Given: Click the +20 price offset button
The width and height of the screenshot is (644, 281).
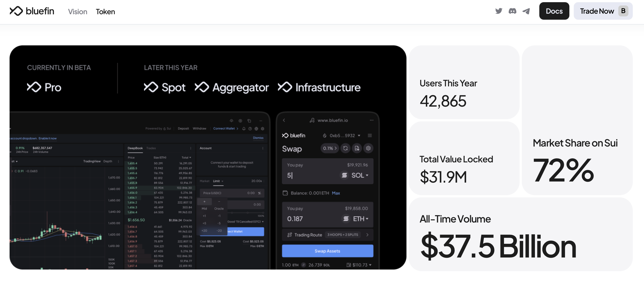Looking at the screenshot, I should pos(204,231).
